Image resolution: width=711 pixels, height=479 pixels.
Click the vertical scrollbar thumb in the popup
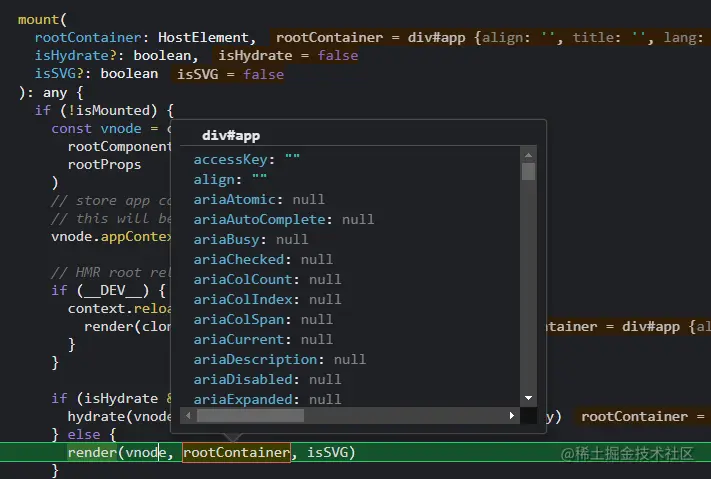(528, 171)
